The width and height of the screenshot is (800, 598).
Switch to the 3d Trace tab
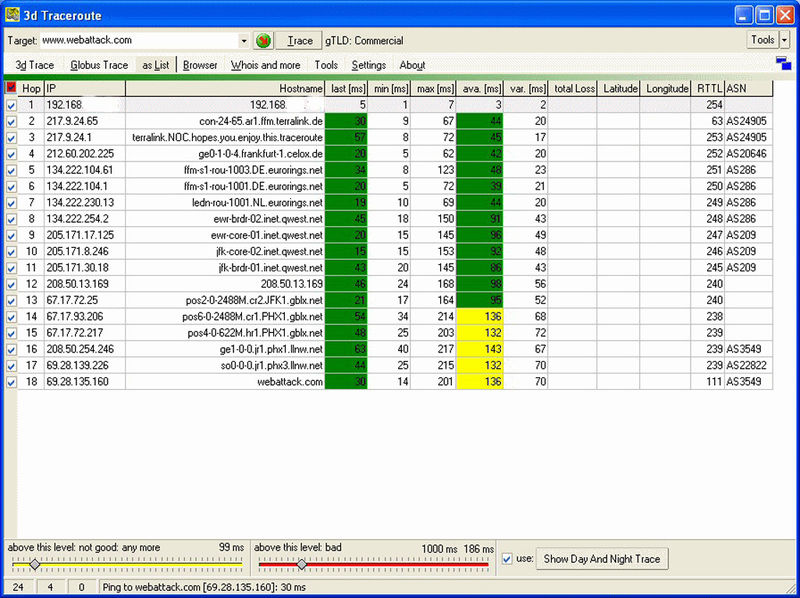34,65
